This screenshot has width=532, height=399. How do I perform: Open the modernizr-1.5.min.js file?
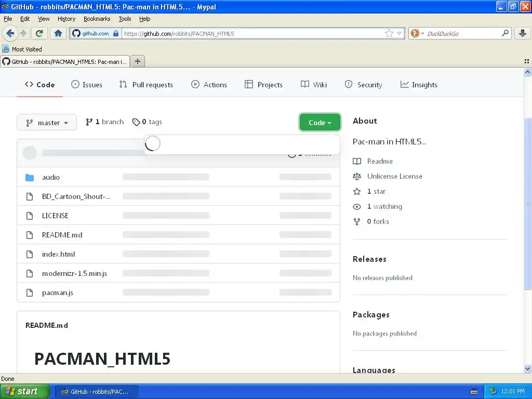74,273
